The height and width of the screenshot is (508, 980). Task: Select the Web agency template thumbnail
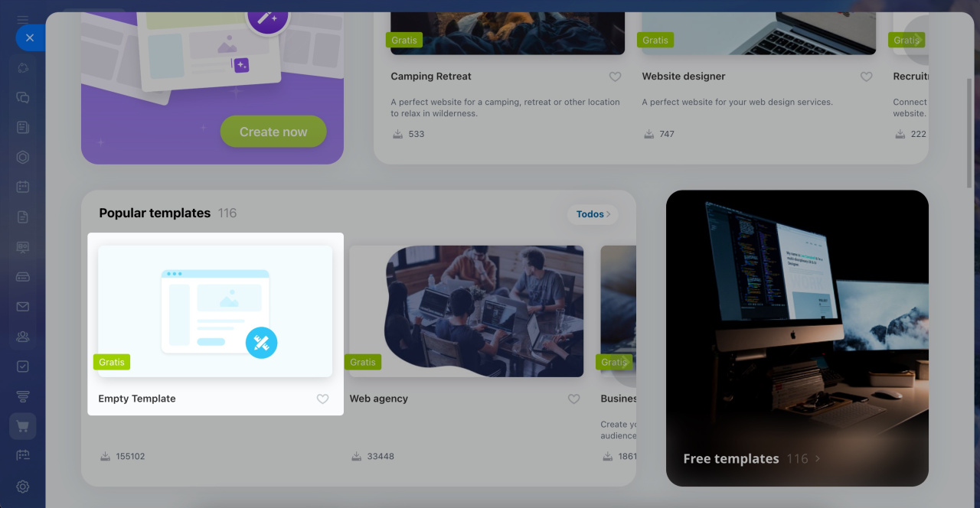[466, 311]
